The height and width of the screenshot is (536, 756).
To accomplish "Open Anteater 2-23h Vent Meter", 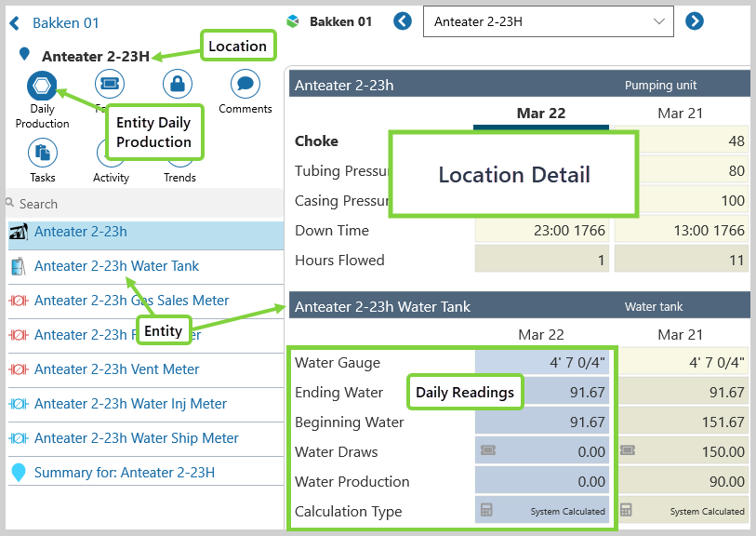I will (146, 369).
